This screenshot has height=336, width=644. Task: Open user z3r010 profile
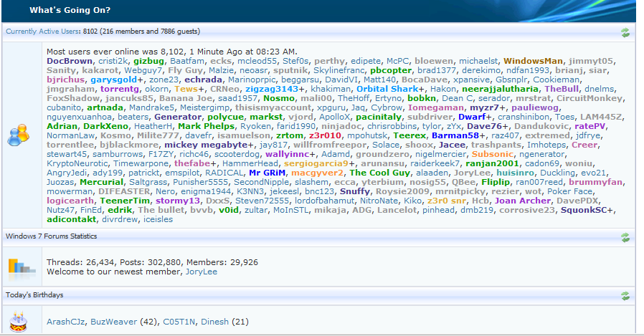pyautogui.click(x=325, y=135)
